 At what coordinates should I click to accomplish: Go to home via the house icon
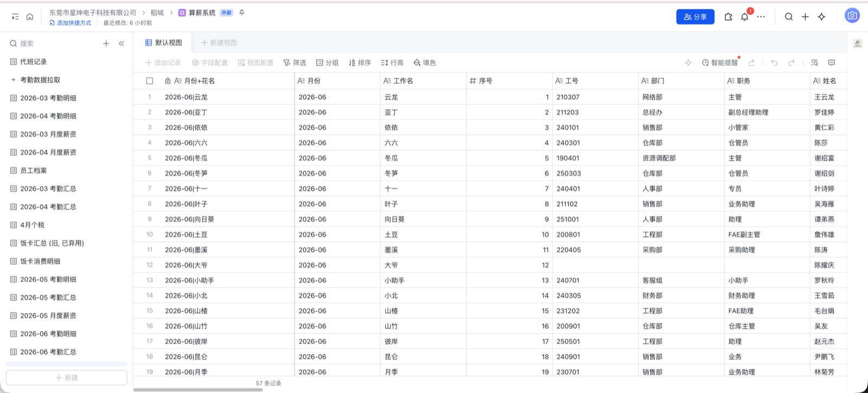click(30, 17)
